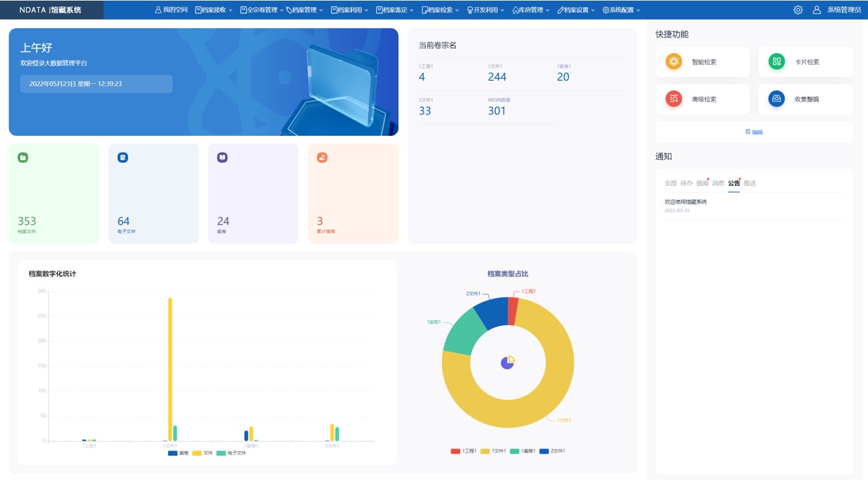Screen dimensions: 868x480
Task: Expand the 档案鉴定 dropdown arrow
Action: pyautogui.click(x=411, y=10)
